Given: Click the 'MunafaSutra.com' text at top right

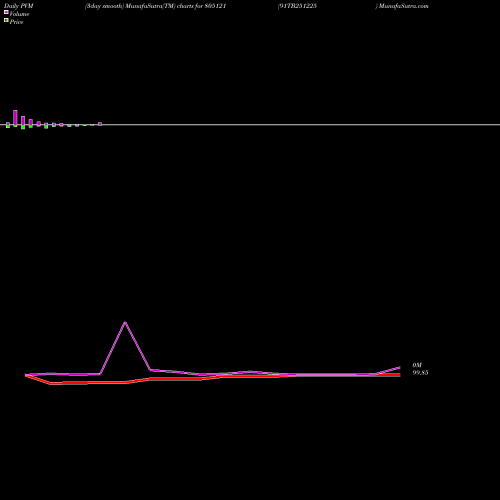Looking at the screenshot, I should tap(403, 6).
